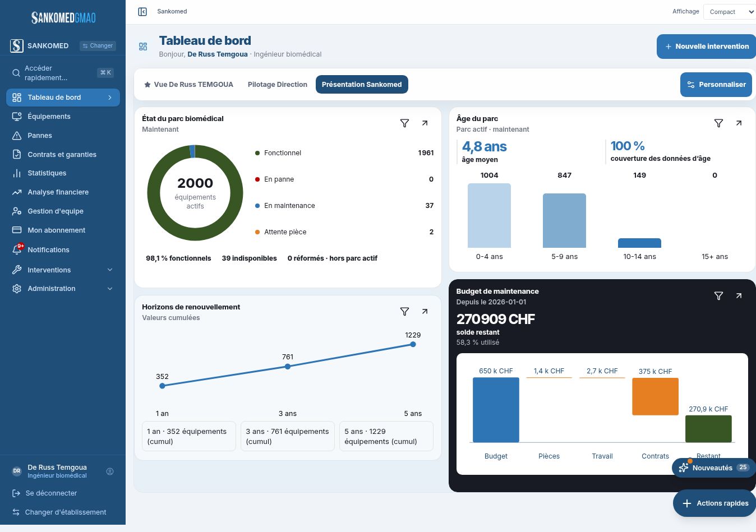Click the Personnaliser button

(x=716, y=85)
